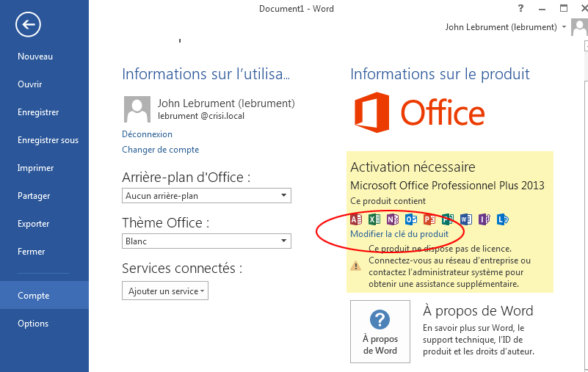Click the help question mark in title bar
588x372 pixels.
coord(520,8)
